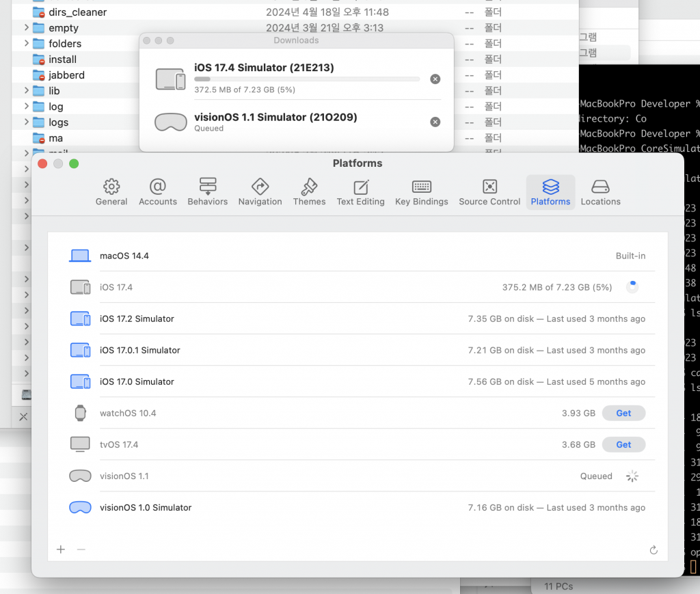Add a new platform with plus button
This screenshot has height=594, width=700.
61,550
